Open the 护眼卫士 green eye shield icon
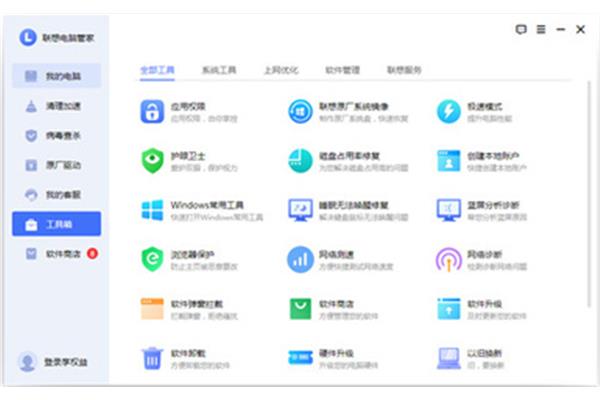 click(152, 161)
